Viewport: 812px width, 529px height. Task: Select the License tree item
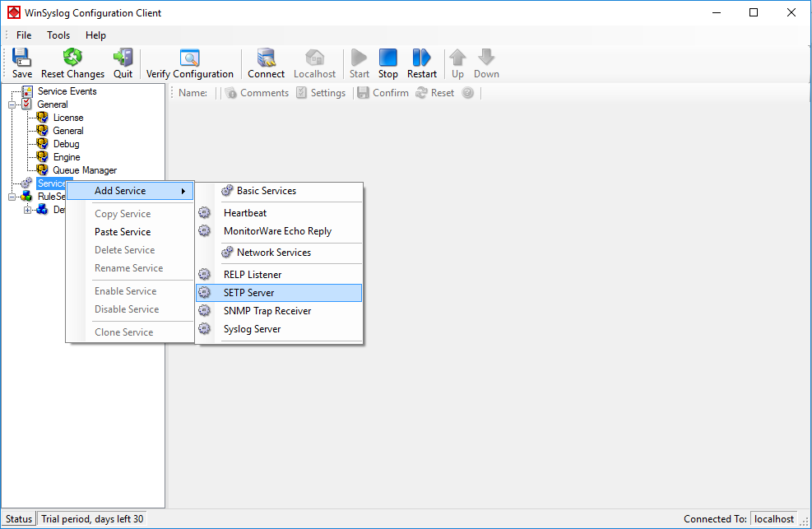point(68,118)
